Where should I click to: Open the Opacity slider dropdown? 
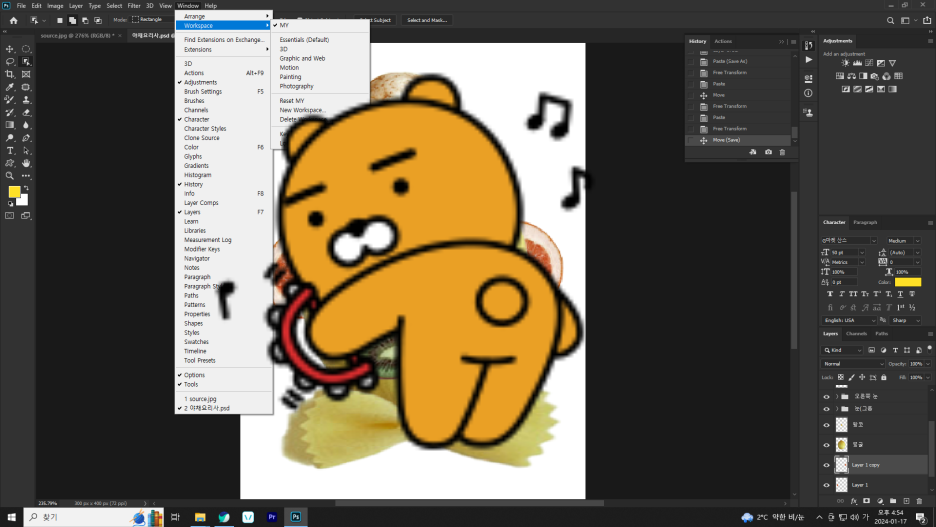pyautogui.click(x=927, y=363)
